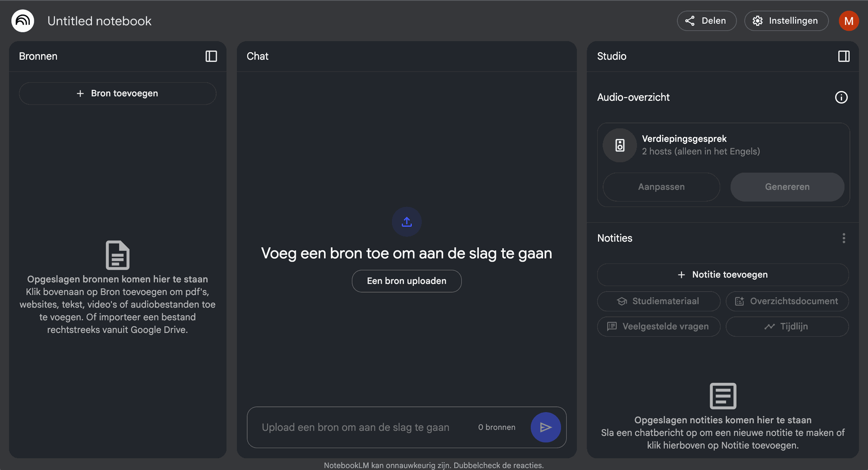Select Overzichtsdocument option

point(787,301)
